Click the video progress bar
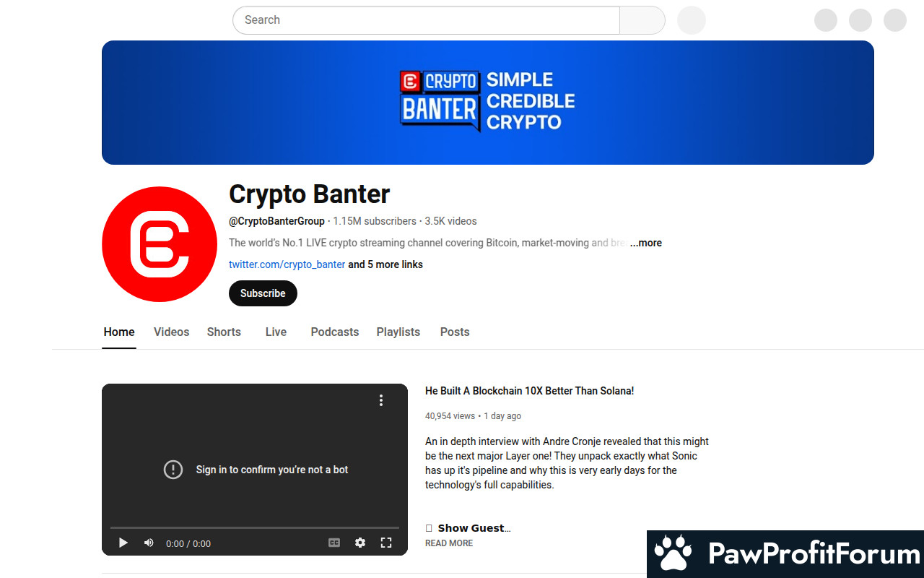 tap(255, 527)
